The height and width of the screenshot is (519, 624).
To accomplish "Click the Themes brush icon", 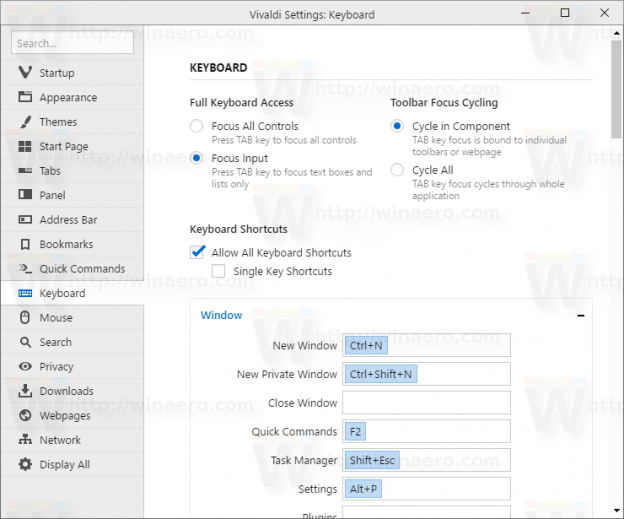I will [25, 121].
